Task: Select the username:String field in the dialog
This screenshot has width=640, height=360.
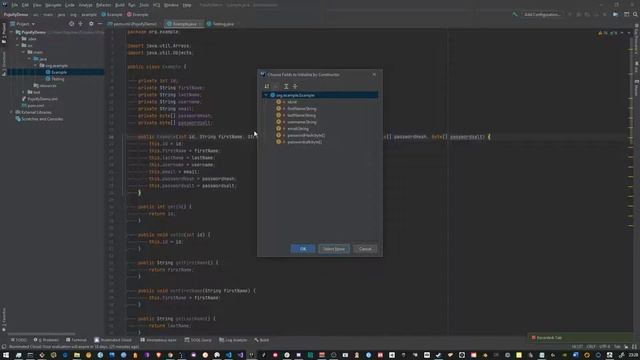Action: 302,122
